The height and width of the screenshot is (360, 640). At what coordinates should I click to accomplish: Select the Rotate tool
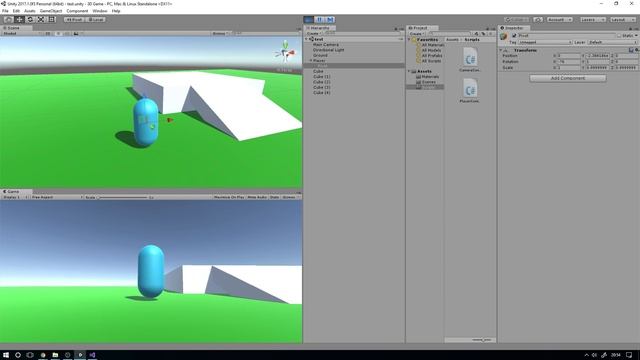pos(30,20)
